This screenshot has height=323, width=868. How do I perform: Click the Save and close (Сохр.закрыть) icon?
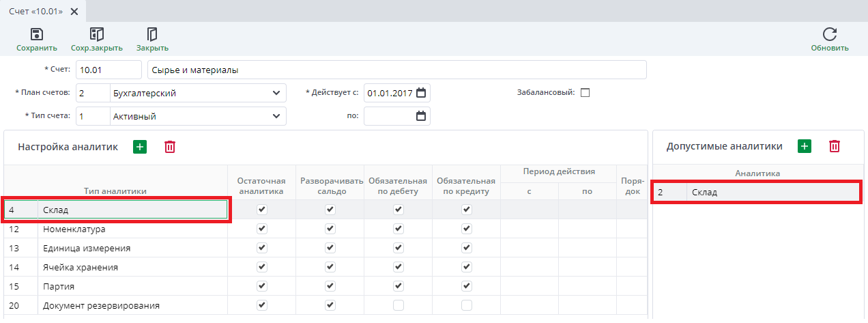(96, 34)
